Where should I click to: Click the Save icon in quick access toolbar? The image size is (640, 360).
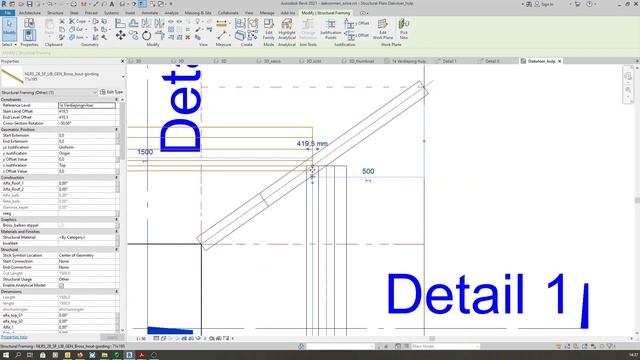pyautogui.click(x=29, y=4)
